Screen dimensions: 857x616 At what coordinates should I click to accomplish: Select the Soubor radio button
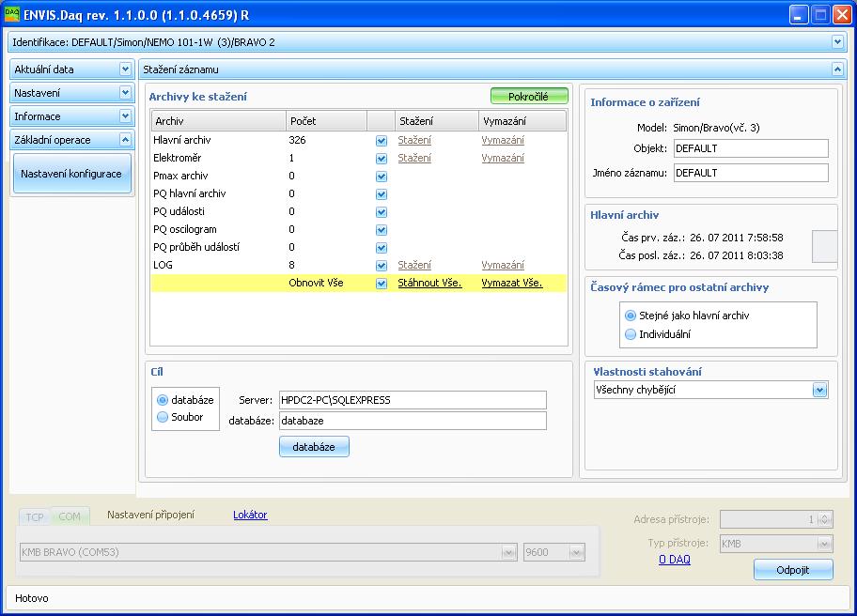click(163, 417)
